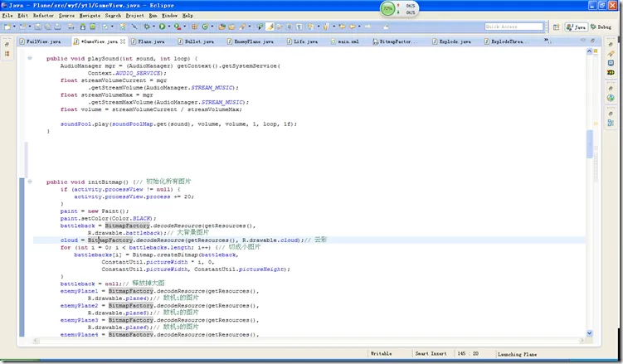The width and height of the screenshot is (623, 364).
Task: Click the Open Type toolbar icon
Action: click(x=222, y=27)
